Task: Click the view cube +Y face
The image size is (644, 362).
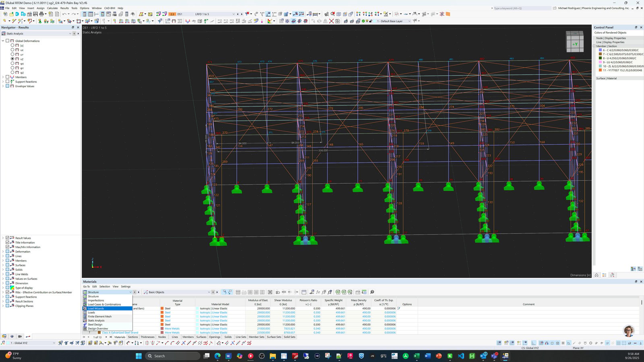Action: coord(575,44)
